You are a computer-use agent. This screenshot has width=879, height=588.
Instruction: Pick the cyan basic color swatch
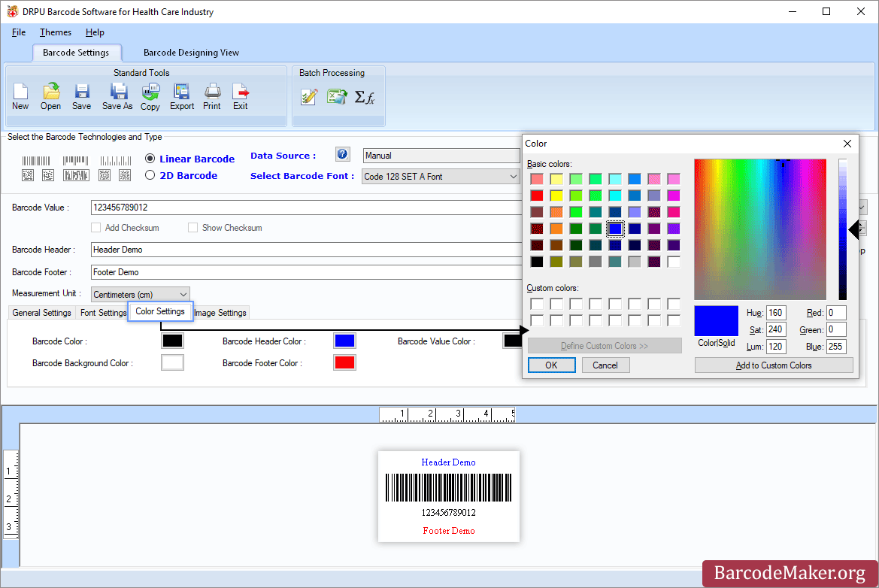point(615,195)
